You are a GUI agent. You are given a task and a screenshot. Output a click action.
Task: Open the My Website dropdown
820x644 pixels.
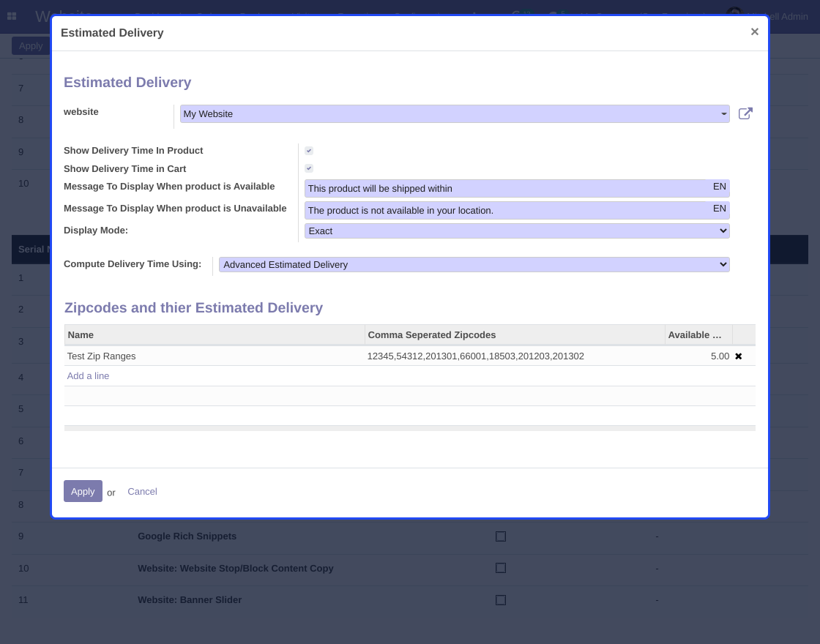tap(455, 114)
